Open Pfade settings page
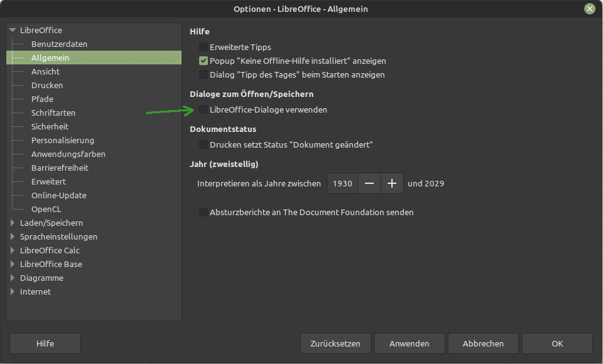This screenshot has width=603, height=364. (x=43, y=99)
